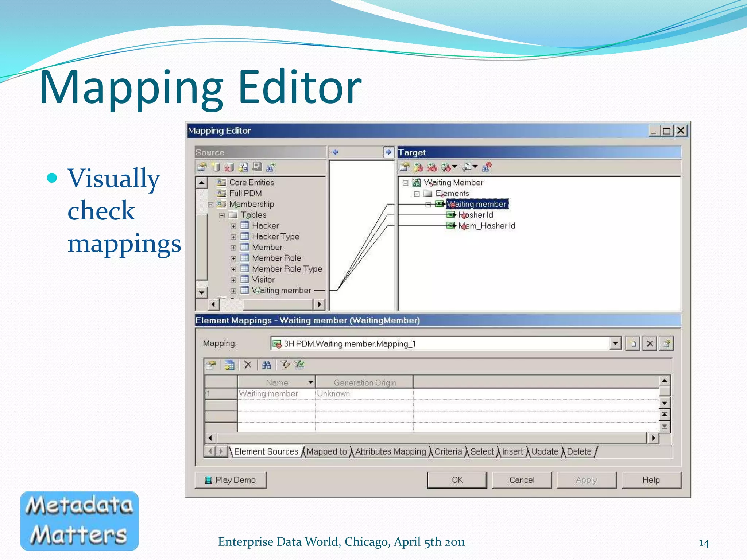Click the delete mapping icon in Target toolbar
747x560 pixels.
(x=432, y=167)
